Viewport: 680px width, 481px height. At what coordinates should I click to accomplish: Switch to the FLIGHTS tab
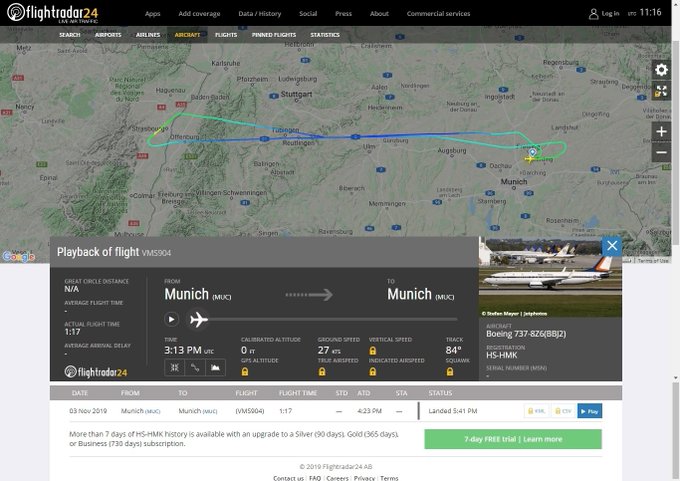226,35
